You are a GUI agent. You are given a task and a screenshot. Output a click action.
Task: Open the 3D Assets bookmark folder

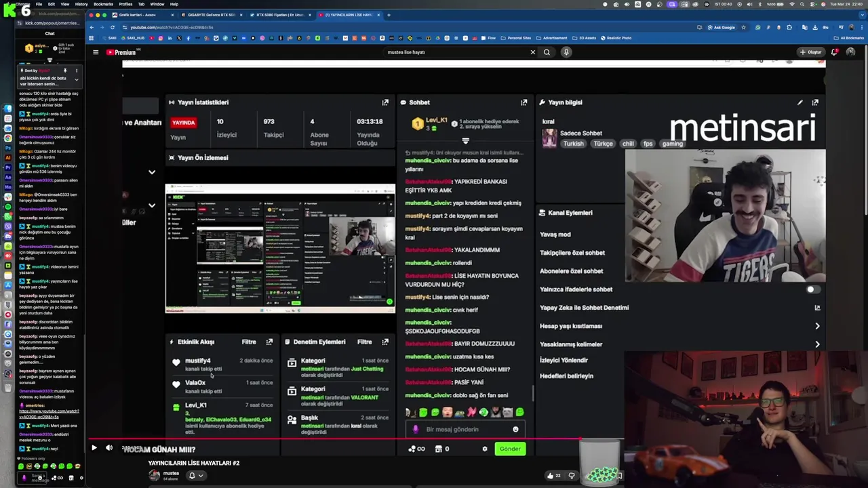pos(584,38)
